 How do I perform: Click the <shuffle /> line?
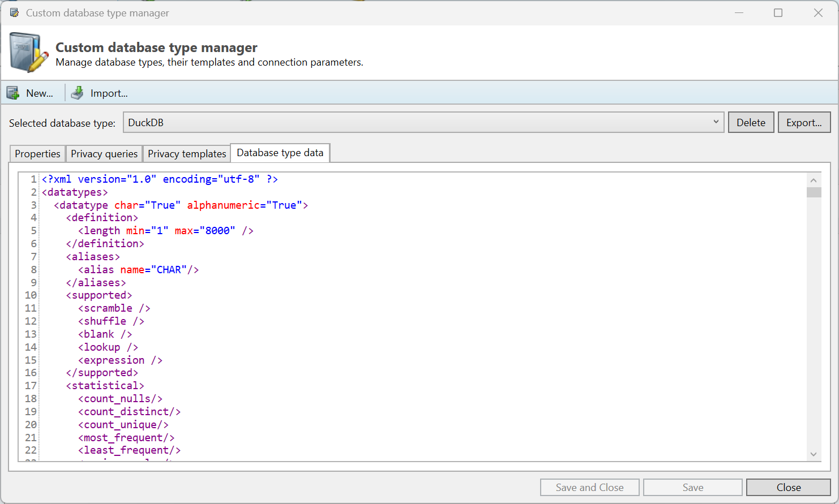click(x=112, y=321)
